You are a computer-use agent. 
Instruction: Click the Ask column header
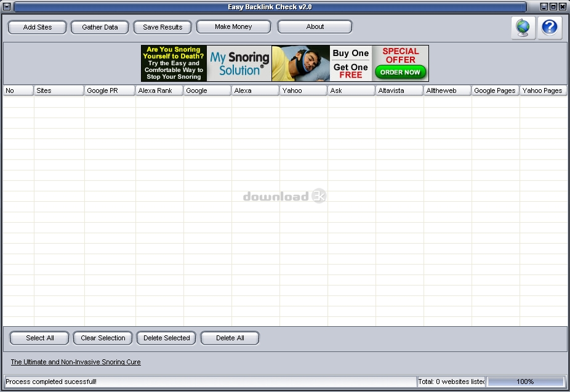[351, 90]
